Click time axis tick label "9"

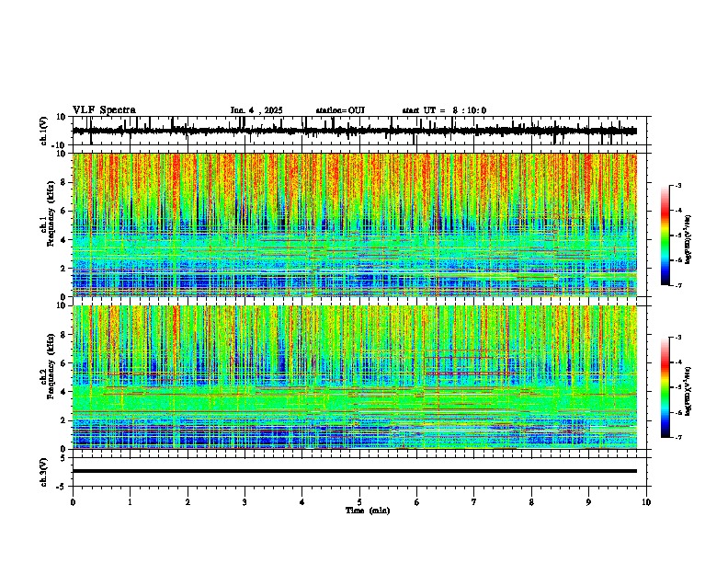coord(588,502)
